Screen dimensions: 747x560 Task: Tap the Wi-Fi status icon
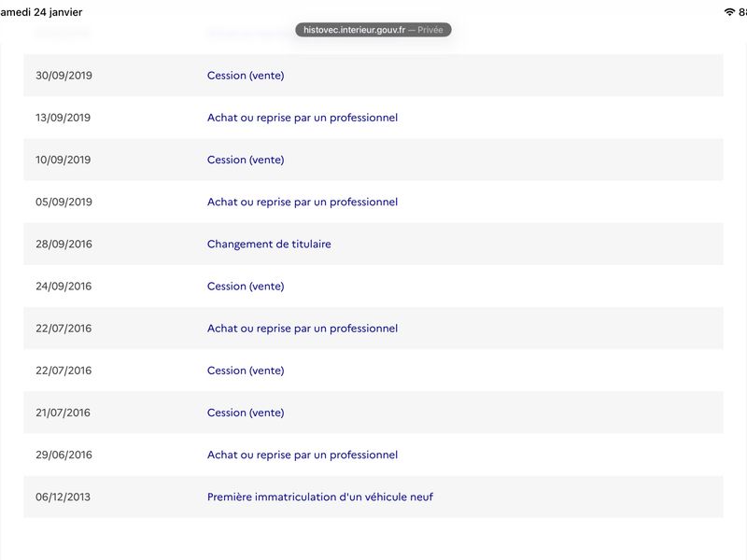(x=729, y=12)
